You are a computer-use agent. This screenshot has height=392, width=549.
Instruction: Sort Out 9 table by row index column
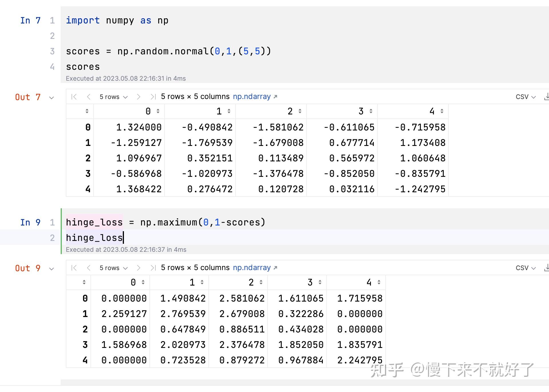[x=84, y=282]
